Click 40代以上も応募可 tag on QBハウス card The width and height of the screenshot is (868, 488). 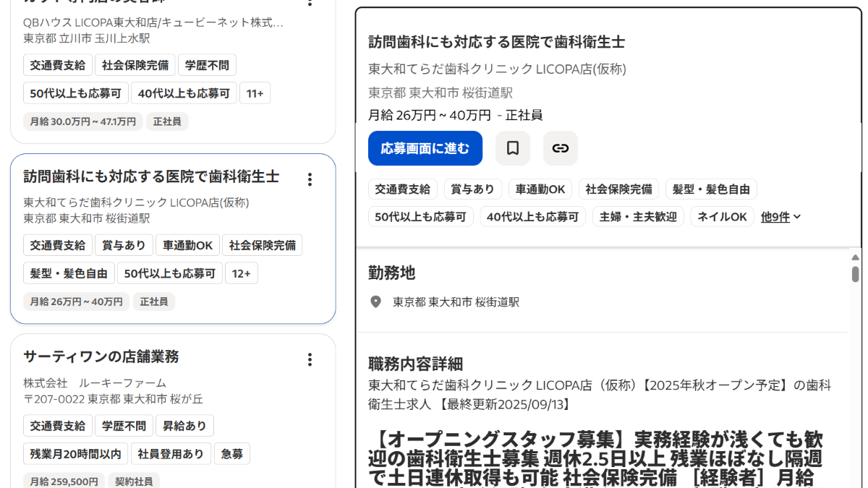[184, 93]
